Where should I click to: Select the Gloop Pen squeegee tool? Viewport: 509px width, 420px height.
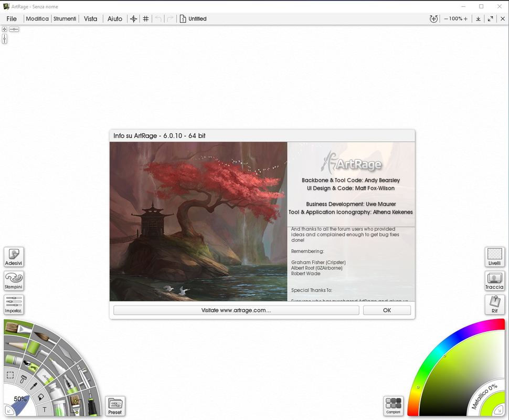[23, 379]
